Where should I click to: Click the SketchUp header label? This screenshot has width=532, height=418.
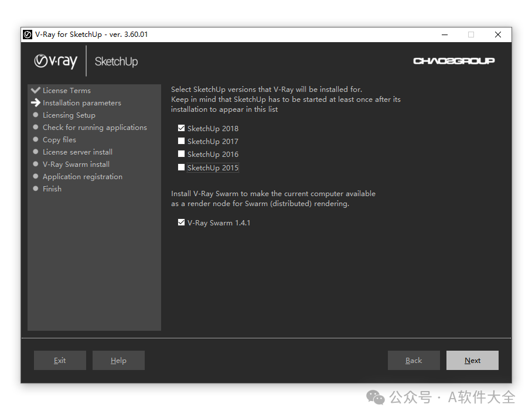coord(117,61)
